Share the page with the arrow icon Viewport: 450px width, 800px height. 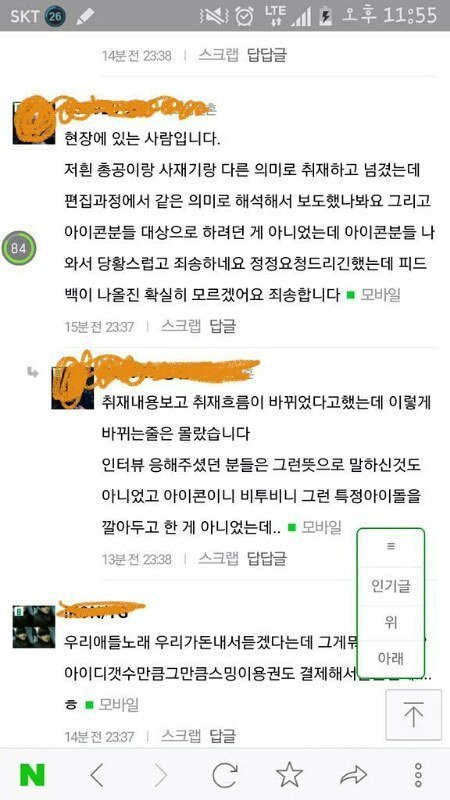pyautogui.click(x=354, y=775)
